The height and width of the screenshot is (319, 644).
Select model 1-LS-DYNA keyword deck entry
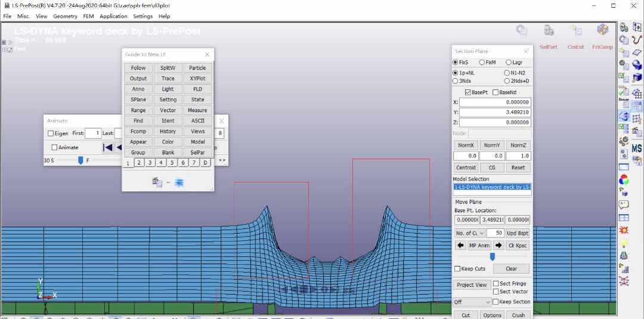(x=492, y=187)
